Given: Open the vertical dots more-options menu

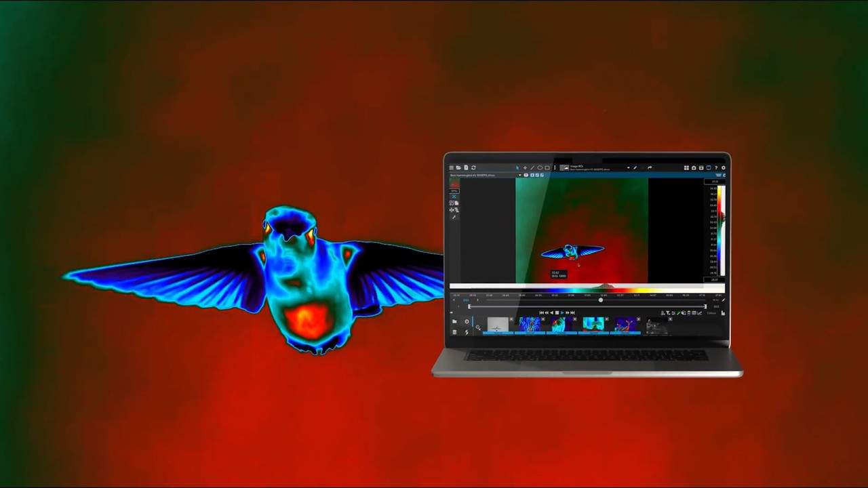Looking at the screenshot, I should pyautogui.click(x=555, y=167).
